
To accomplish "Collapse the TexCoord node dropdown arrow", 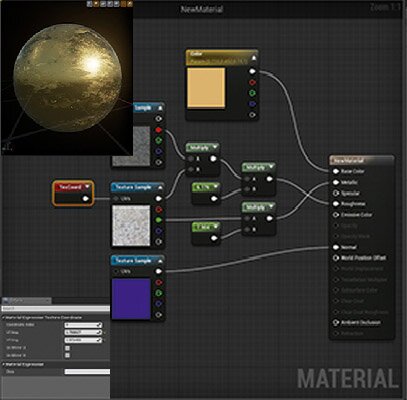I will (x=88, y=187).
